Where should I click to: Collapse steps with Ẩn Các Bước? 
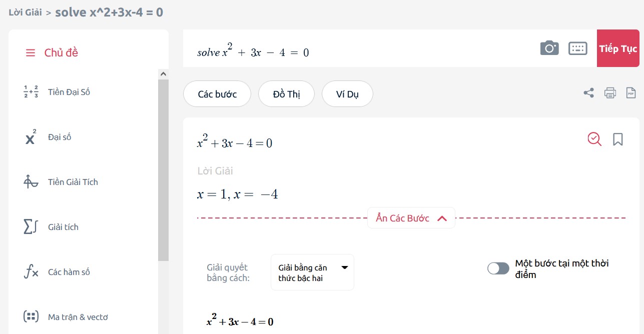[411, 218]
